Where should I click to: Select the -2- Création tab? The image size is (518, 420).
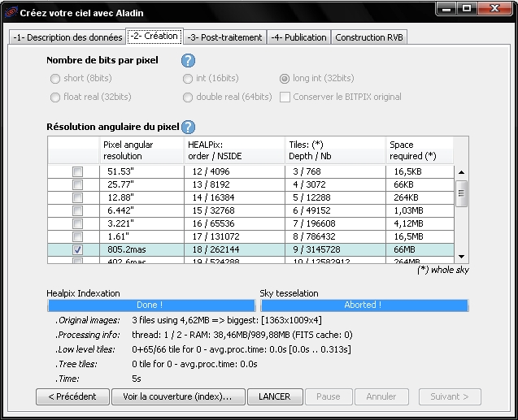coord(155,36)
